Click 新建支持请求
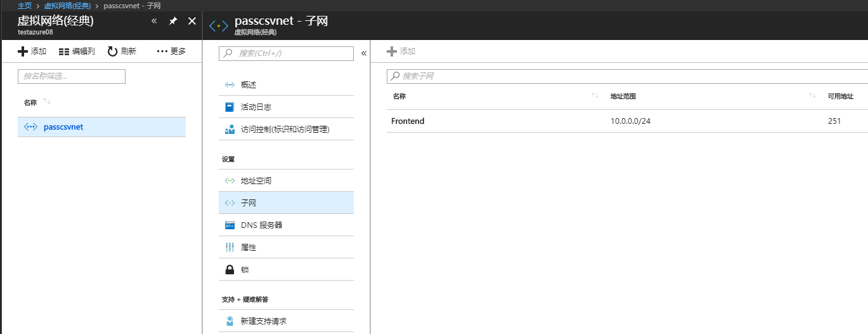The height and width of the screenshot is (334, 868). coord(264,321)
